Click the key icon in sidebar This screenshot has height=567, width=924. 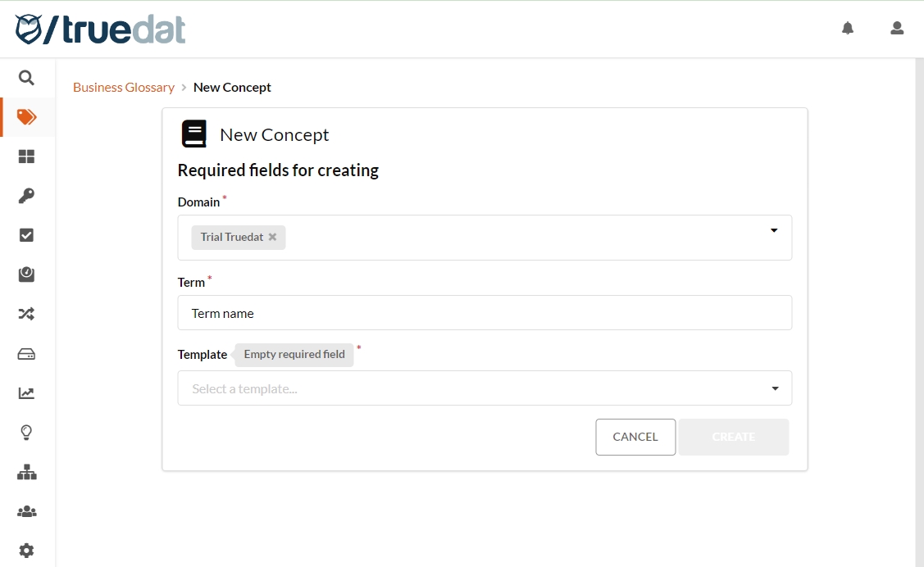click(26, 196)
